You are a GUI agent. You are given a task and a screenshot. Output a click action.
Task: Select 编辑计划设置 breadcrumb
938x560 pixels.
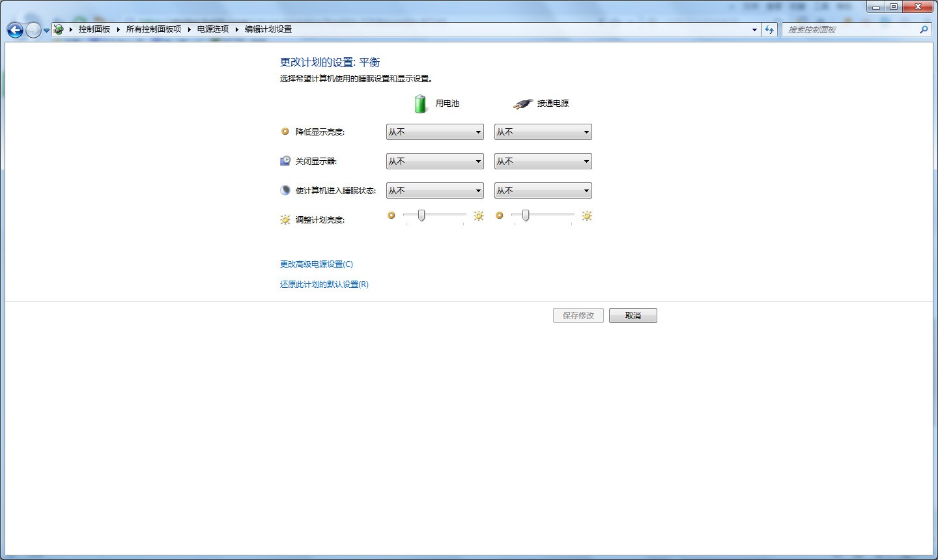268,29
